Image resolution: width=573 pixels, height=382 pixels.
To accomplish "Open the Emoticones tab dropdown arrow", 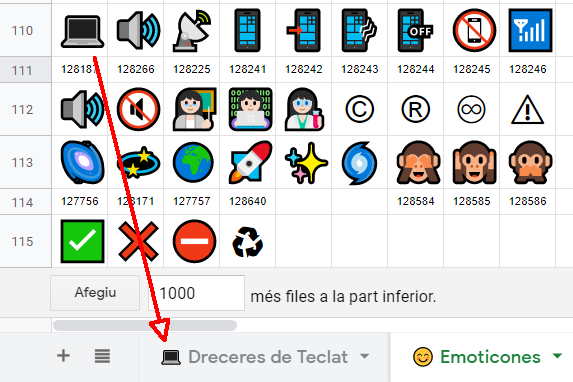I will point(557,356).
